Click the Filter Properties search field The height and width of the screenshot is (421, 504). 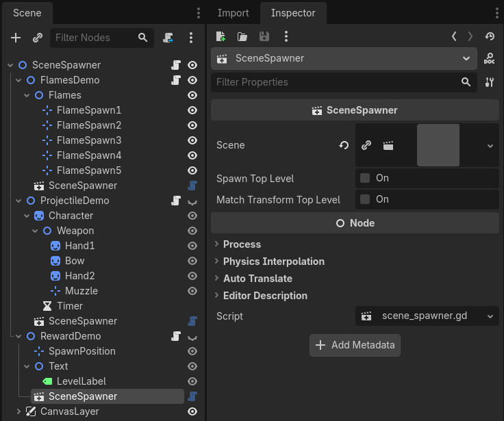pos(336,82)
